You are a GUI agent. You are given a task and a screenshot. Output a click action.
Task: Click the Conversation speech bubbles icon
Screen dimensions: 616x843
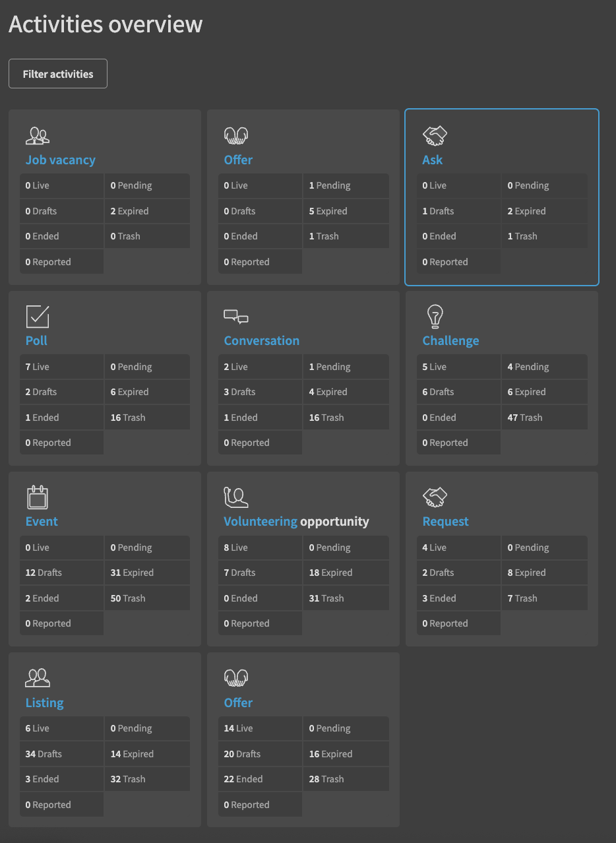click(236, 317)
